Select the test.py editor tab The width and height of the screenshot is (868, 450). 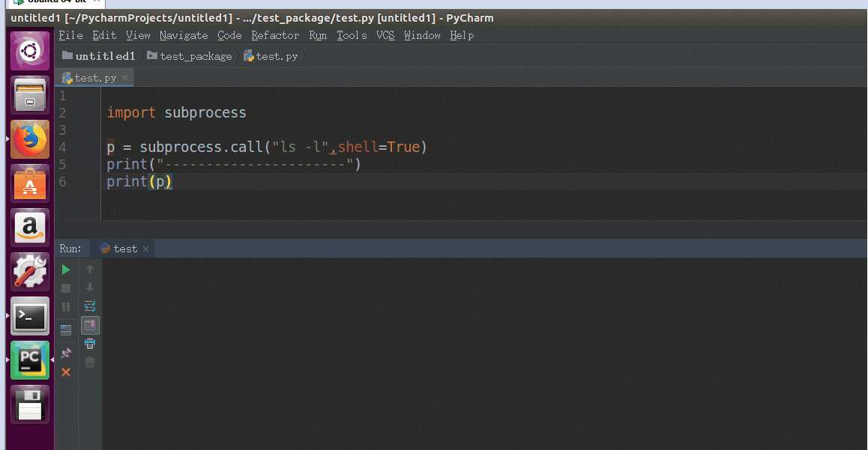tap(94, 78)
